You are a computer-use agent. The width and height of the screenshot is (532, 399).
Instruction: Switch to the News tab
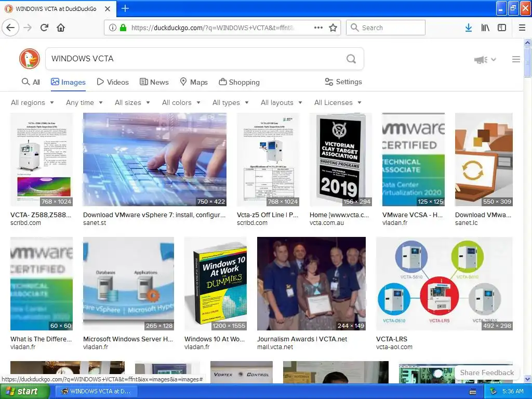click(x=154, y=82)
